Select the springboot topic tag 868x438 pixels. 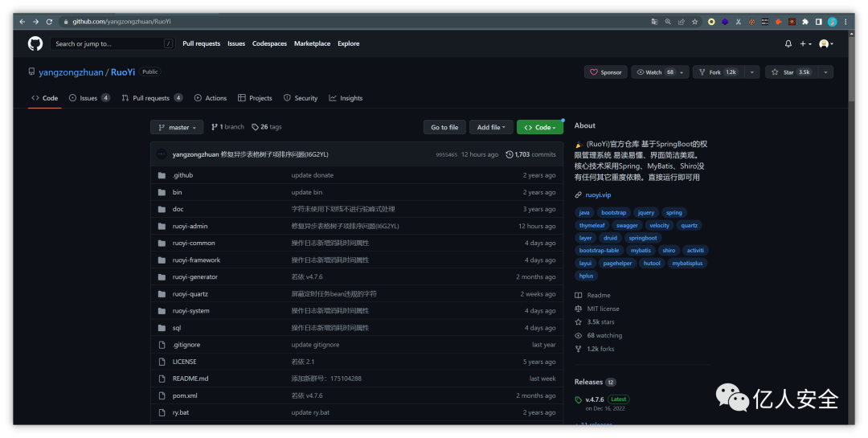click(643, 238)
